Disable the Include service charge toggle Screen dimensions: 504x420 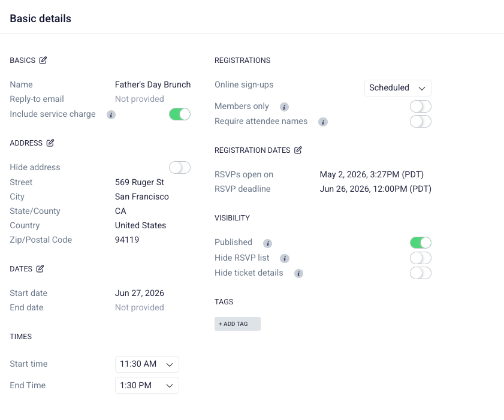click(x=180, y=114)
